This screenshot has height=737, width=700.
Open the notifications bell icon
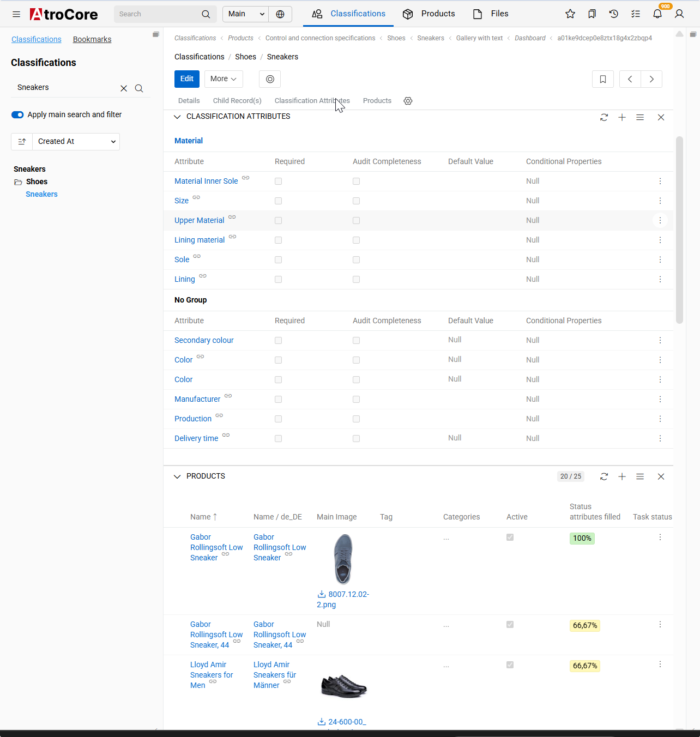pyautogui.click(x=657, y=14)
